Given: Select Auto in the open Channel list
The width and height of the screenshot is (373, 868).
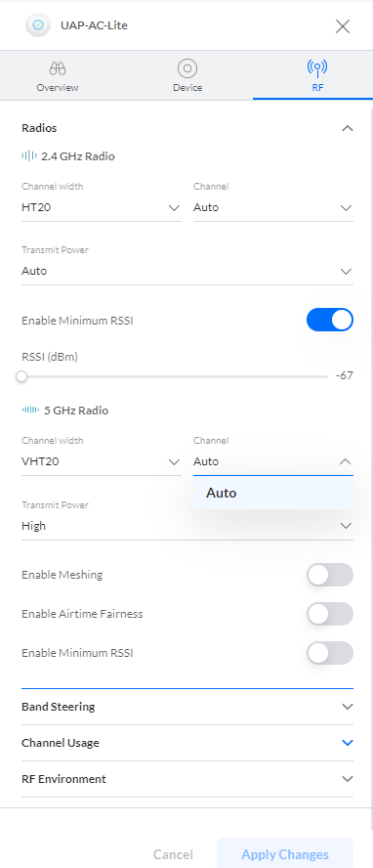Looking at the screenshot, I should click(273, 493).
